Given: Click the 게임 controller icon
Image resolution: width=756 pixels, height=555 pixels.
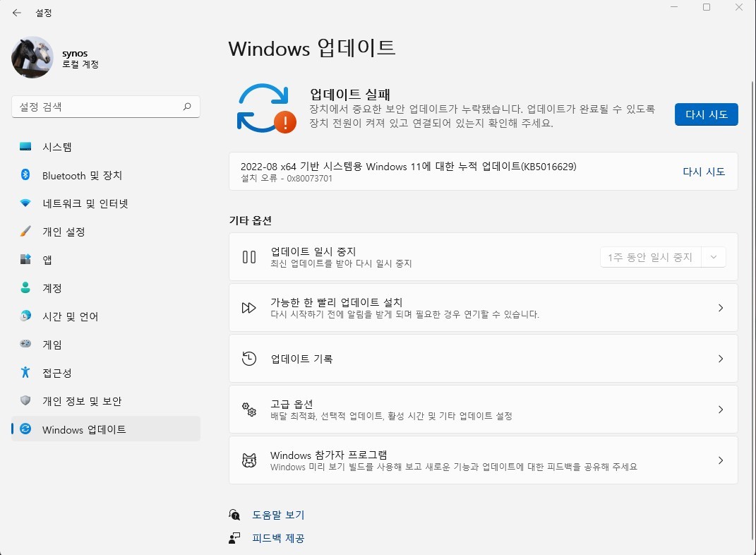Looking at the screenshot, I should [x=25, y=344].
